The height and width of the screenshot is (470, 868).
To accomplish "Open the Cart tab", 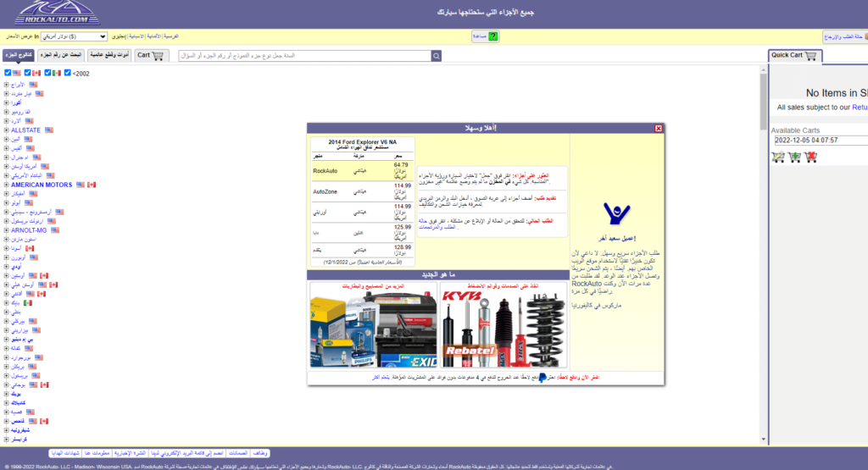I will (x=151, y=55).
